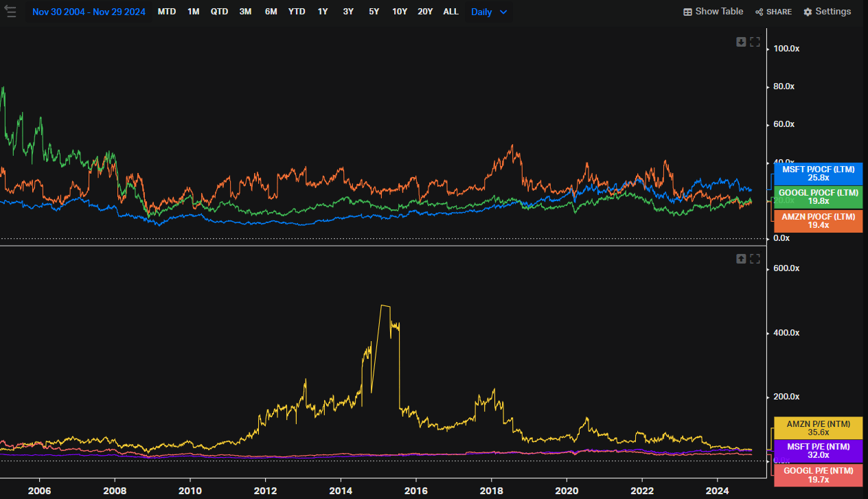Image resolution: width=868 pixels, height=499 pixels.
Task: Click the GOOGL P/E (NTM) 19.7x label
Action: pos(819,475)
